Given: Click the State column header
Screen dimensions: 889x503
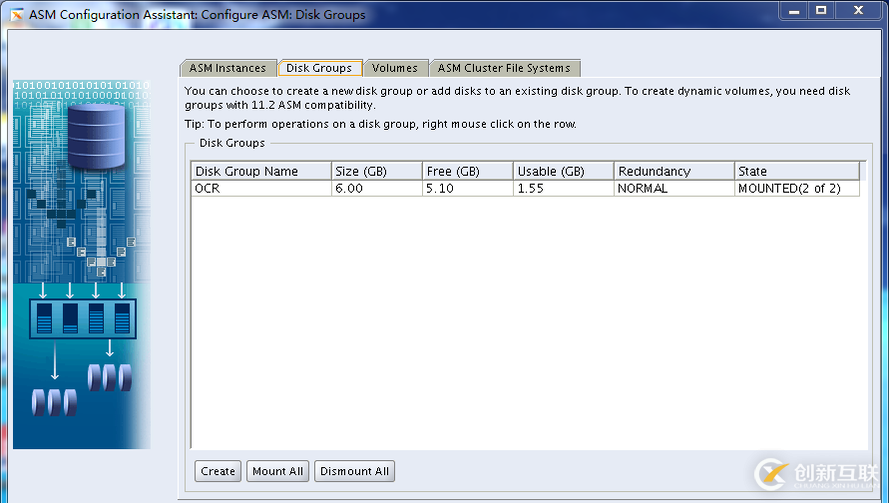Looking at the screenshot, I should tap(797, 171).
